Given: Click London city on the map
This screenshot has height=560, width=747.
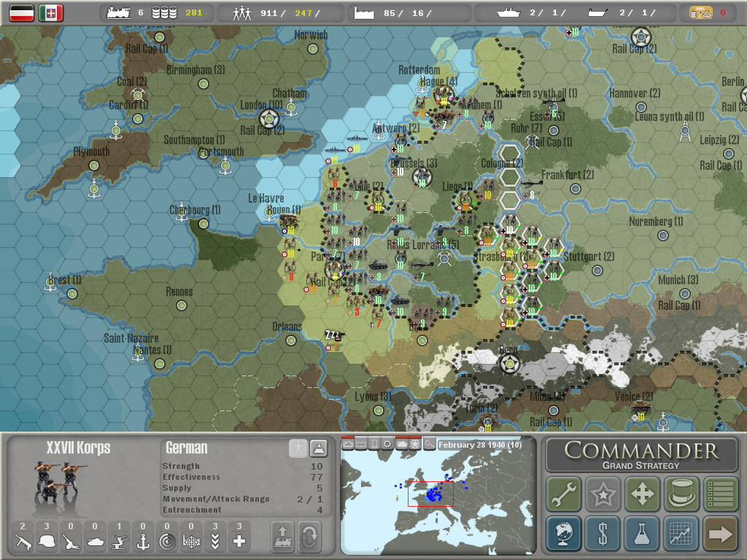Looking at the screenshot, I should (269, 119).
